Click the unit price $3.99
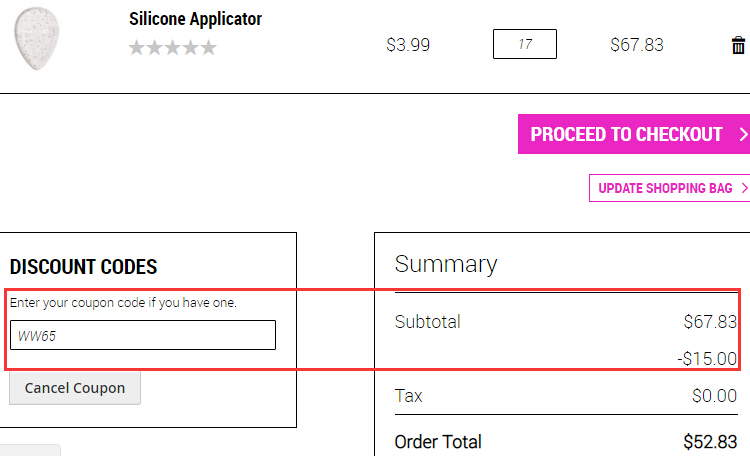This screenshot has height=456, width=750. click(408, 45)
